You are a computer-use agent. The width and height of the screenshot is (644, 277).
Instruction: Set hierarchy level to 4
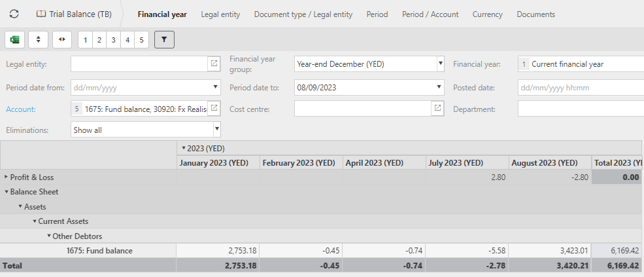tap(127, 40)
